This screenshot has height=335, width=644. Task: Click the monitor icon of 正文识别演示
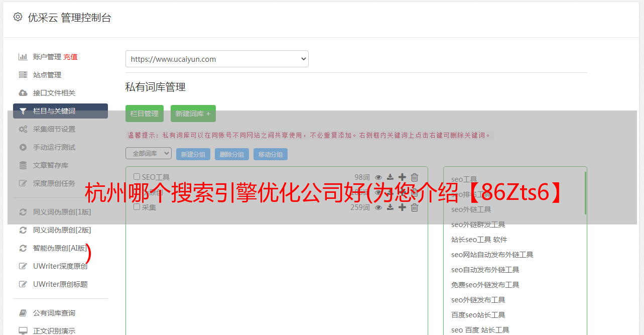click(23, 331)
